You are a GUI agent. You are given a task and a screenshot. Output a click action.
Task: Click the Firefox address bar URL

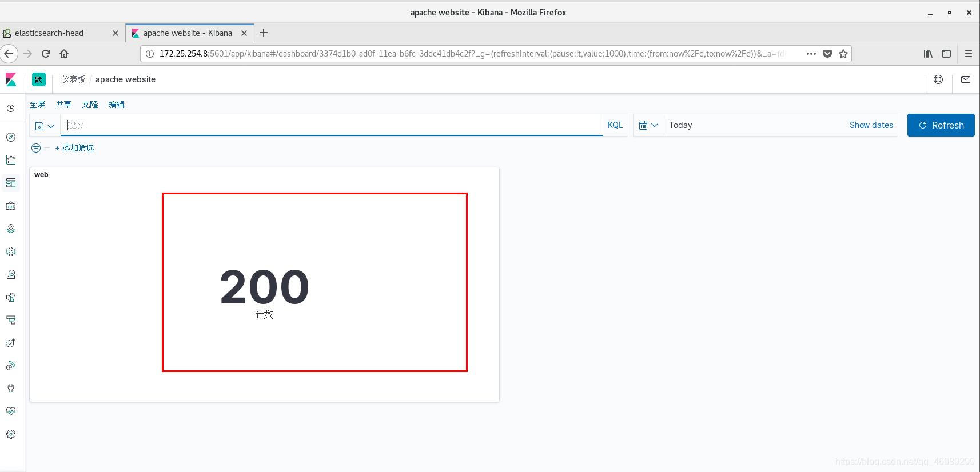click(x=472, y=54)
